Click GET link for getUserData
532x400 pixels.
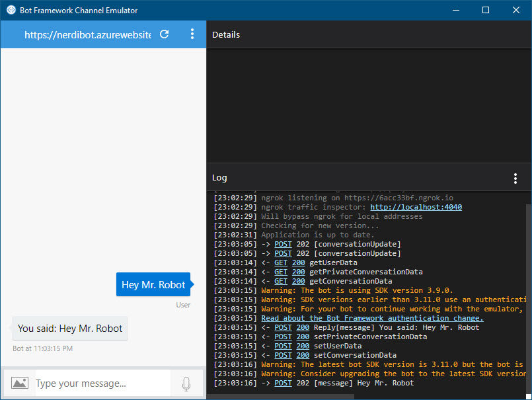281,262
